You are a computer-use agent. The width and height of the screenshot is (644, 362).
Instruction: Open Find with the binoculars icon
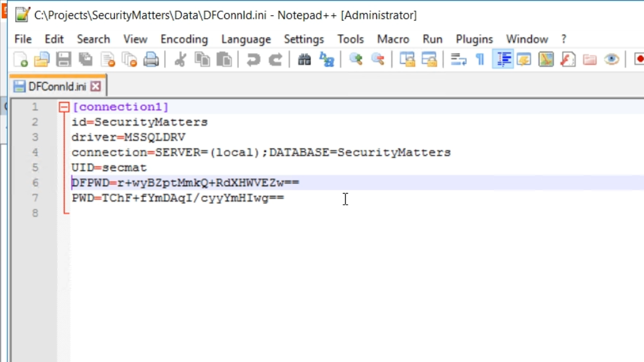tap(304, 60)
